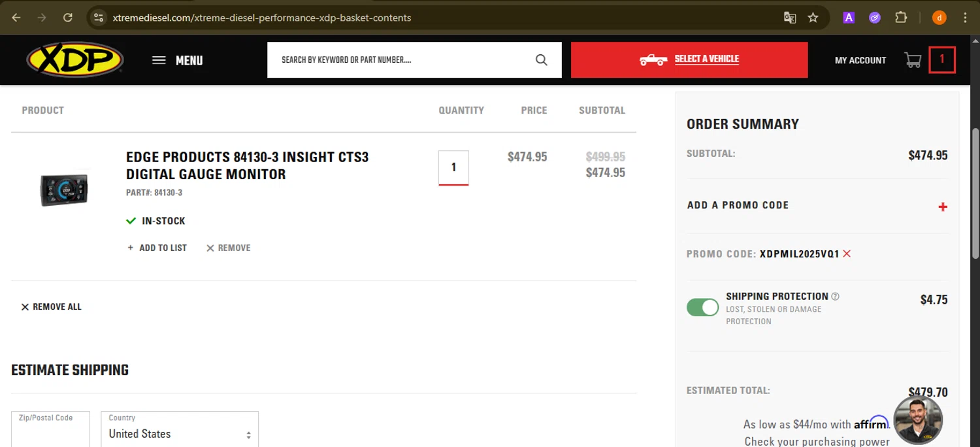Go back using the browser back arrow

(16, 18)
